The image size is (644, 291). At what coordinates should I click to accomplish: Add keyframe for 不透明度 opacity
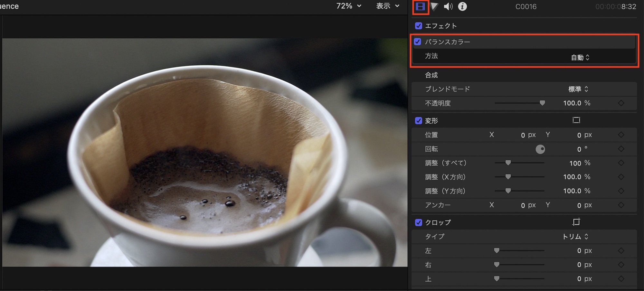pyautogui.click(x=621, y=103)
